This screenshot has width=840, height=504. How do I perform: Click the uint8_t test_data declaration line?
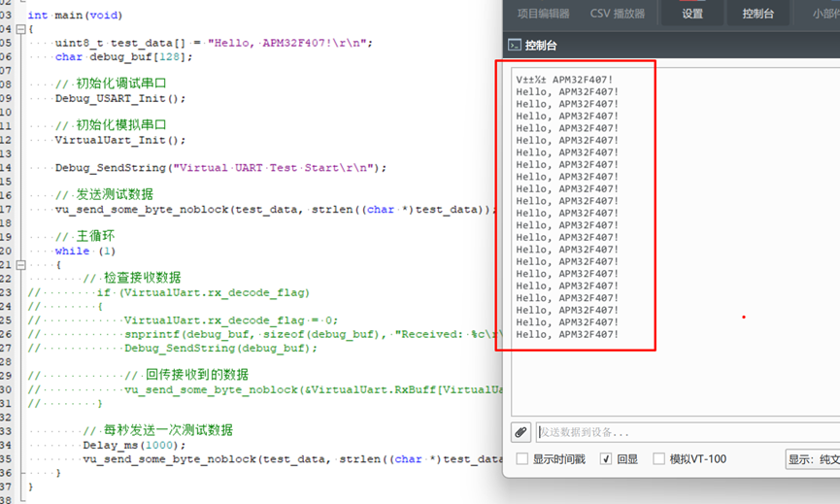pos(214,44)
